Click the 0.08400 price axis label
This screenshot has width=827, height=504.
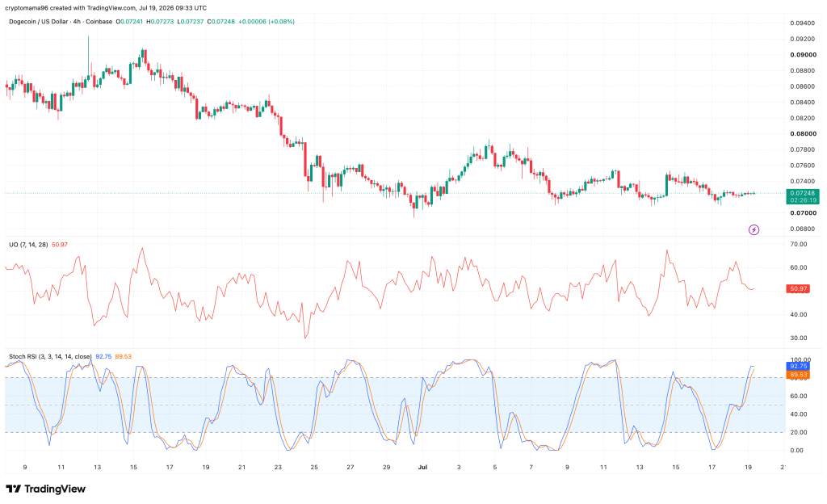pyautogui.click(x=803, y=103)
